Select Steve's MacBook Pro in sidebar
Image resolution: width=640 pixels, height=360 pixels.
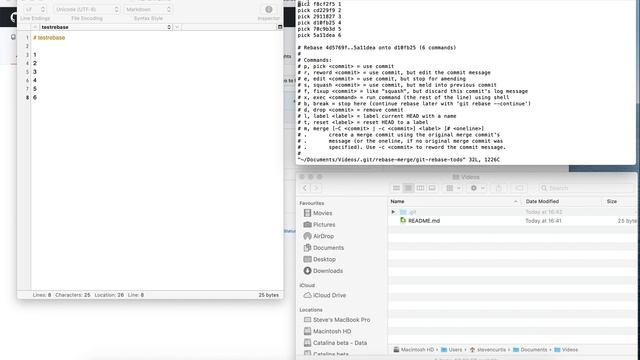337,320
